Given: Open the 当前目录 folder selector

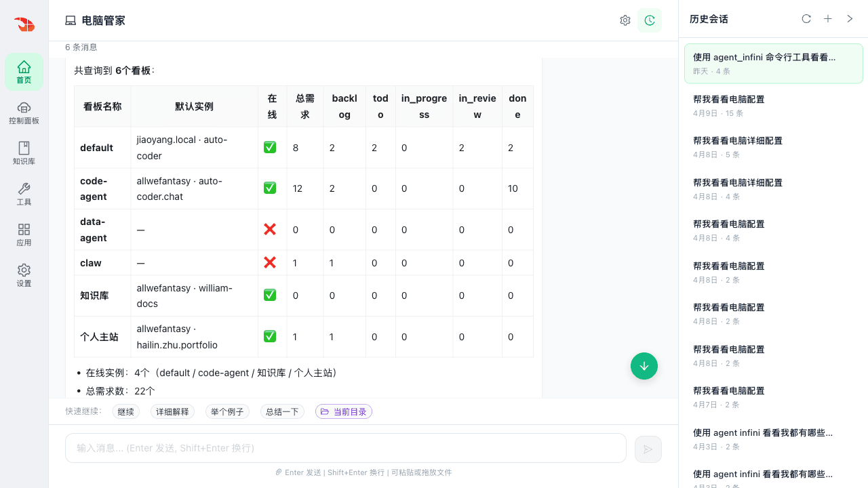Looking at the screenshot, I should click(x=344, y=411).
